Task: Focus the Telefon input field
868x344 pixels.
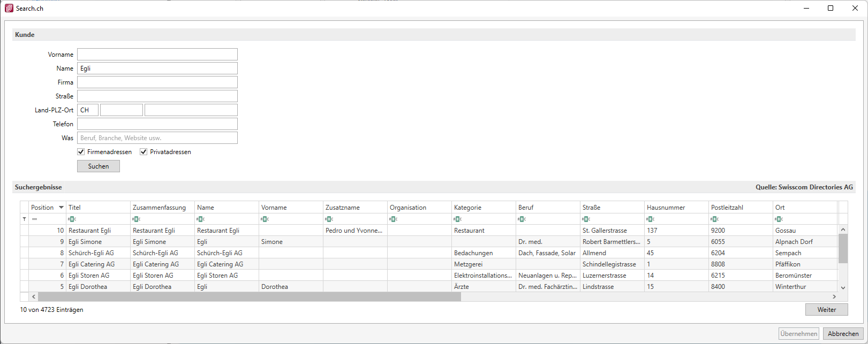Action: point(157,124)
